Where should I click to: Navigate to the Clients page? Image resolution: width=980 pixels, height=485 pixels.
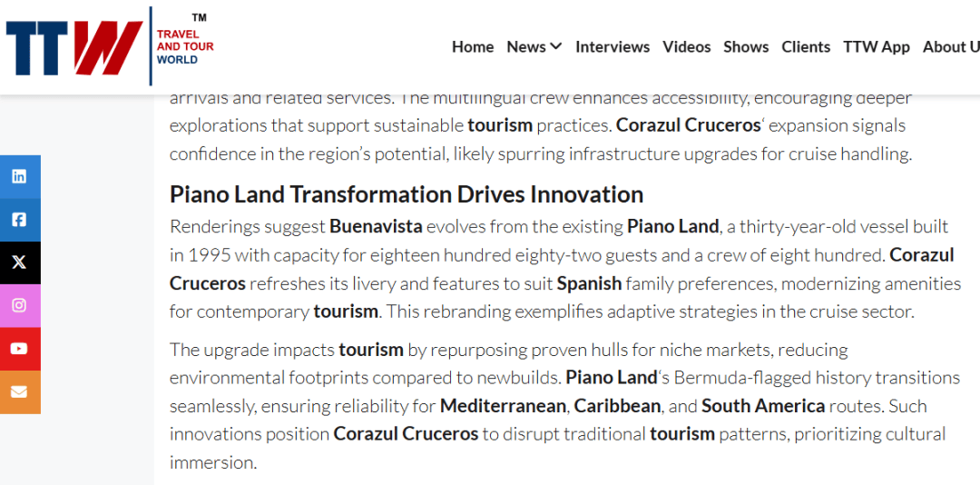click(806, 47)
